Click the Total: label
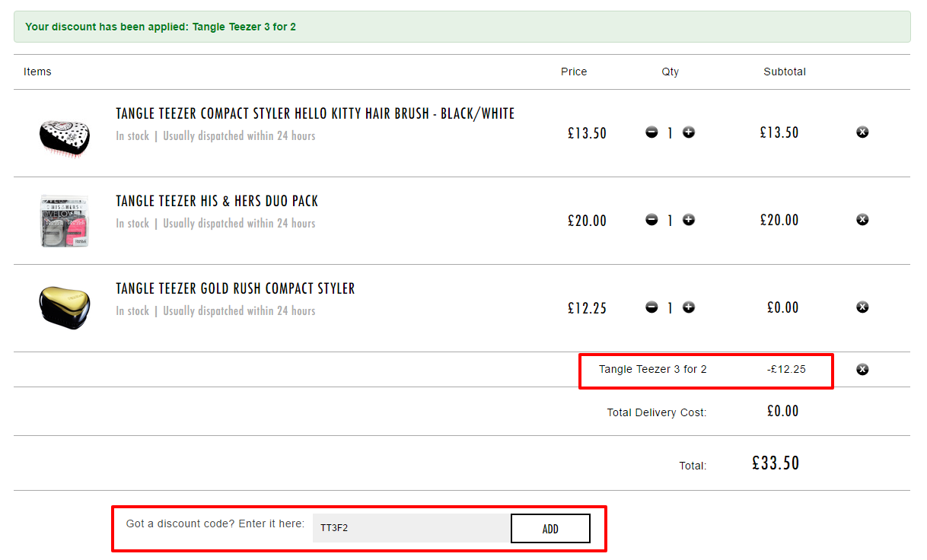This screenshot has height=560, width=927. [x=693, y=466]
